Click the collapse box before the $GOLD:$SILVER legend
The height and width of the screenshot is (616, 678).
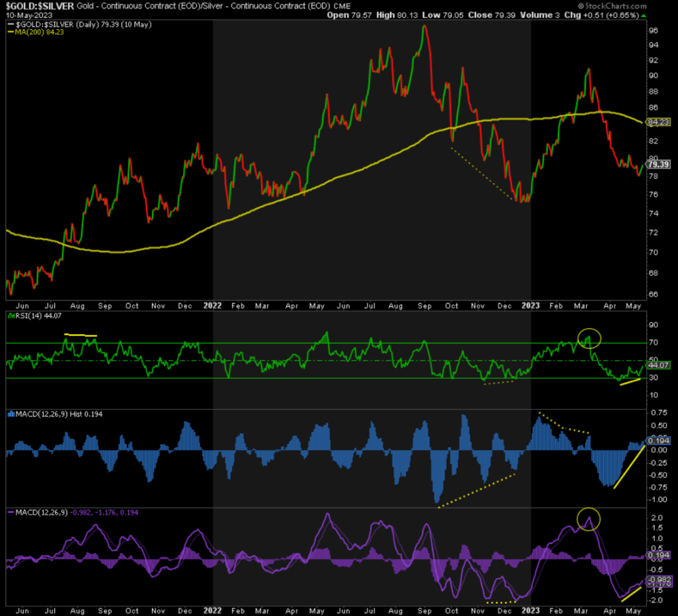click(x=6, y=23)
